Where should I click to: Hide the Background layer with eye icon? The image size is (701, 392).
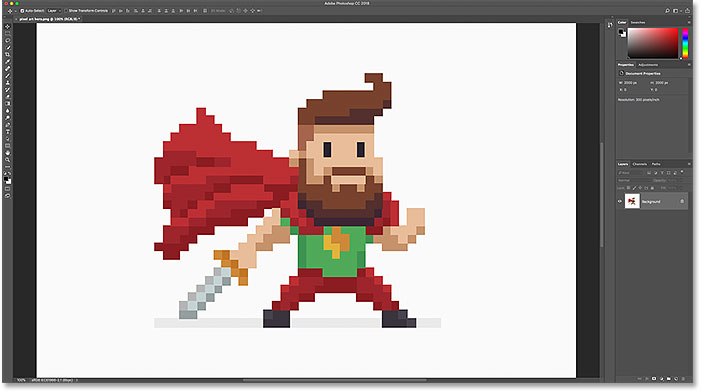click(620, 202)
